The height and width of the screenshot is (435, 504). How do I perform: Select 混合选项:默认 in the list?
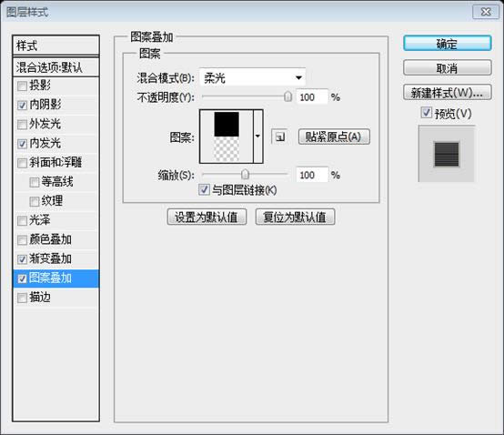(55, 67)
